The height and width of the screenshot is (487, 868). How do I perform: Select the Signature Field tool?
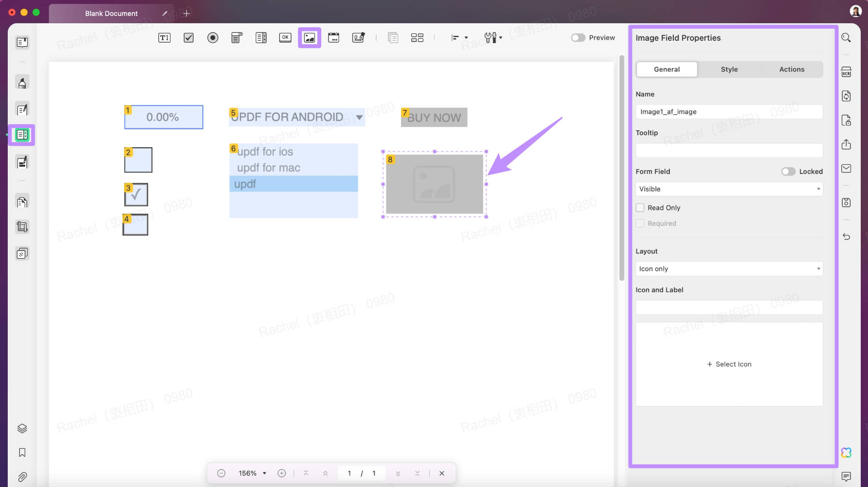358,37
